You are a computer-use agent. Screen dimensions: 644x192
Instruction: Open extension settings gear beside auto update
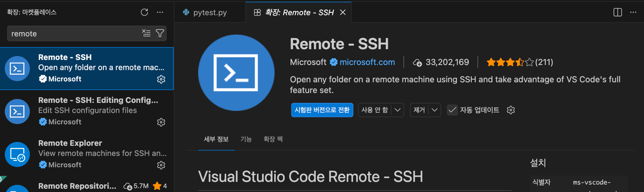(511, 110)
